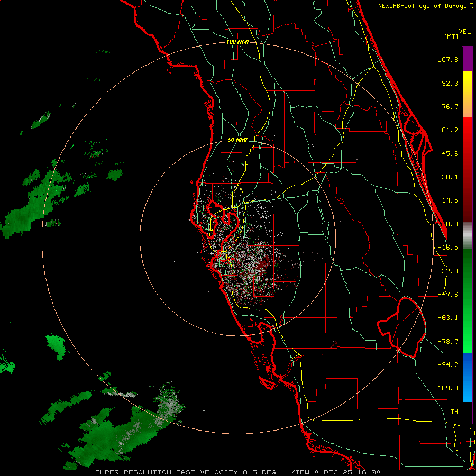Click the -109.8 velocity scale value
The height and width of the screenshot is (476, 476).
(446, 388)
